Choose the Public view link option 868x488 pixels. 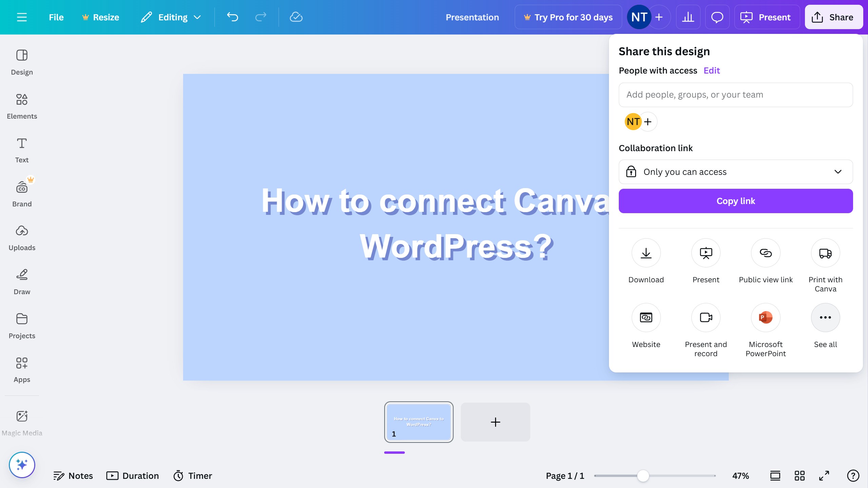tap(766, 253)
